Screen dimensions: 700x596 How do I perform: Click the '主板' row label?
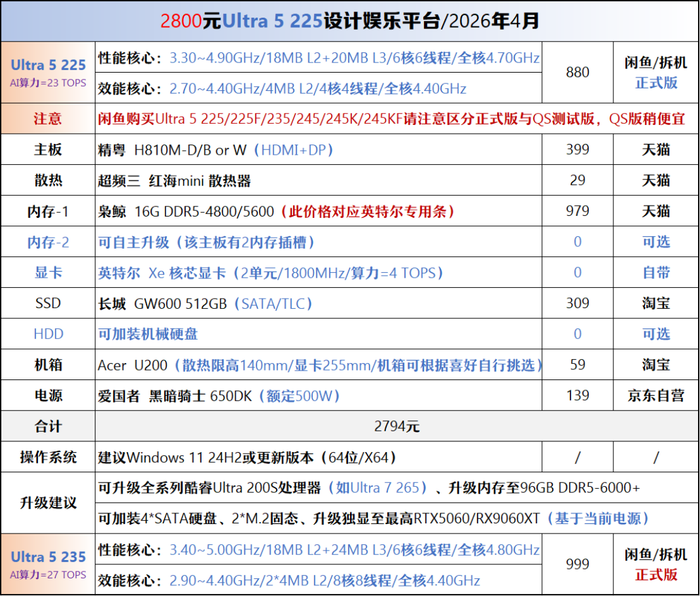click(48, 150)
